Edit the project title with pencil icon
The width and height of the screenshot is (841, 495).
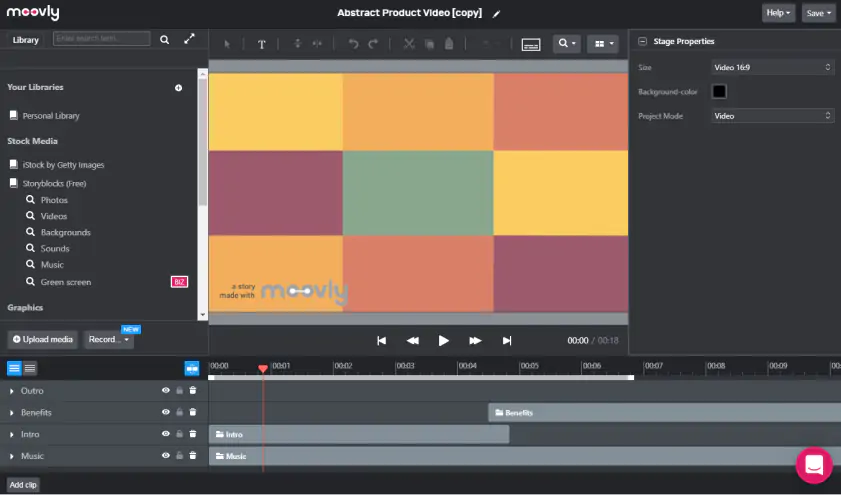pos(496,14)
